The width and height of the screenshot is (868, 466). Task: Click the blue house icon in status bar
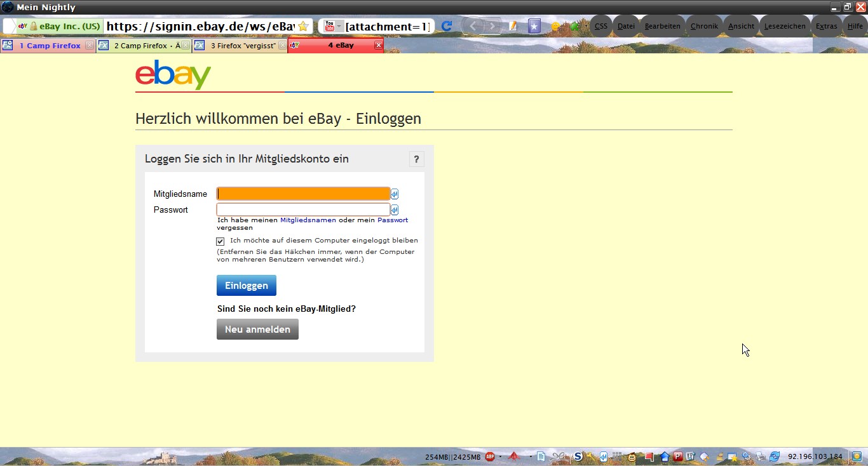[x=665, y=456]
